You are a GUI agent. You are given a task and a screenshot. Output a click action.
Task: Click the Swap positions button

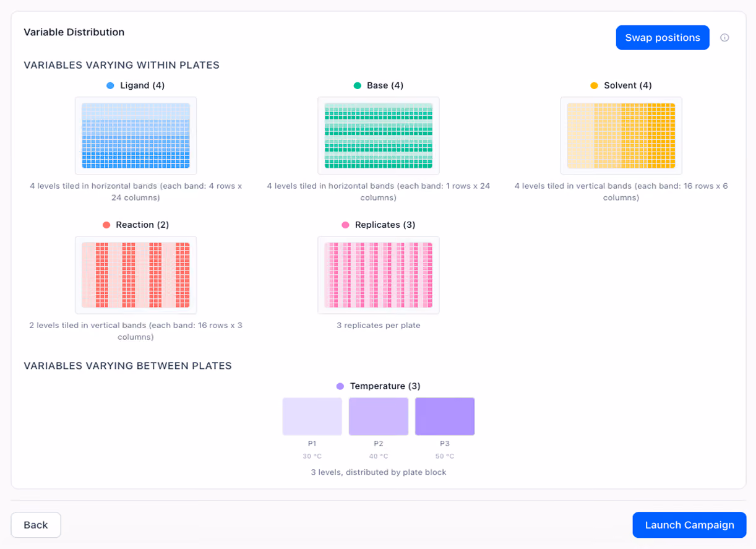click(663, 38)
